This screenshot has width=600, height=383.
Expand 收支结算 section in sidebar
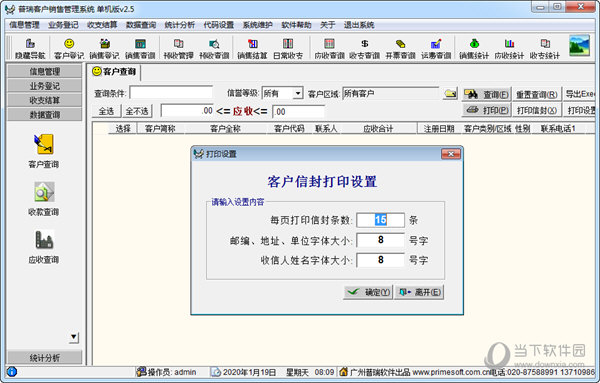coord(44,100)
